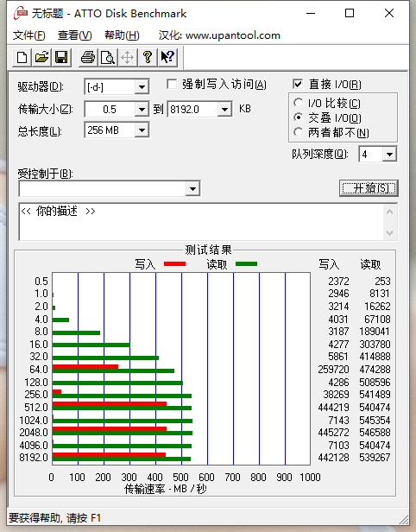Click read value 546588
The image size is (416, 532).
pyautogui.click(x=375, y=432)
